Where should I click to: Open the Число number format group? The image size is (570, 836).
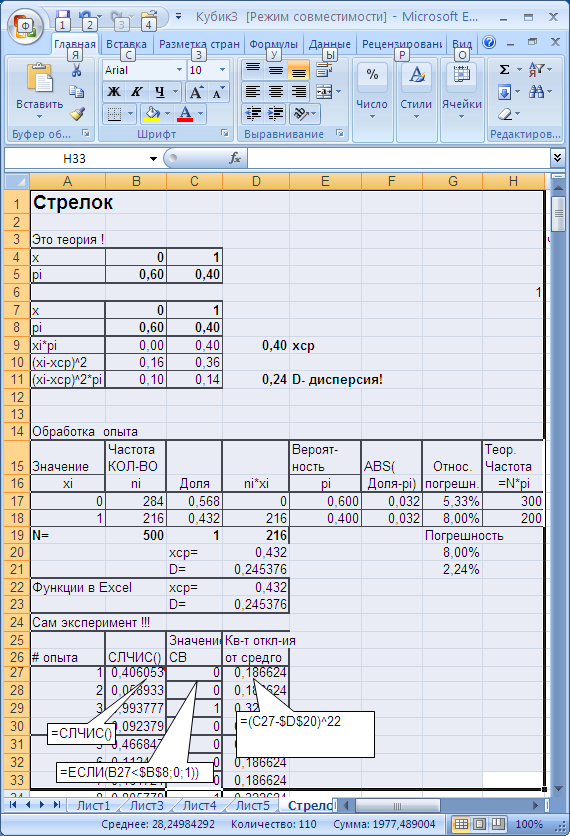click(372, 100)
